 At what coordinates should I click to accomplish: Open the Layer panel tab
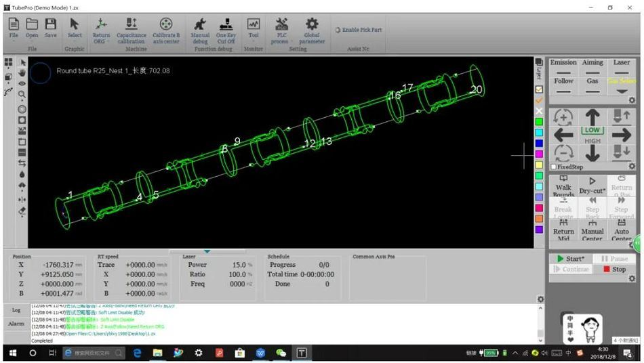[539, 69]
